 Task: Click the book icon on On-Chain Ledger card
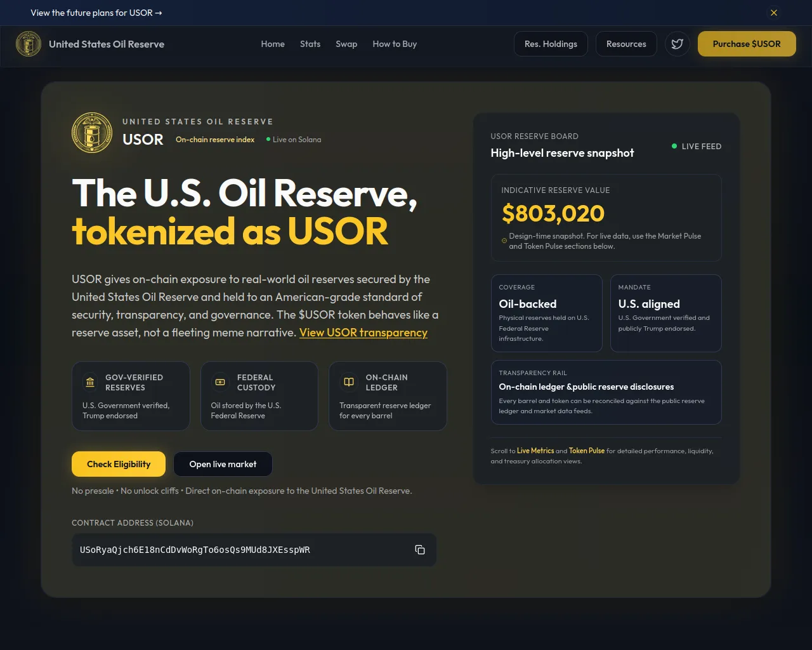349,382
